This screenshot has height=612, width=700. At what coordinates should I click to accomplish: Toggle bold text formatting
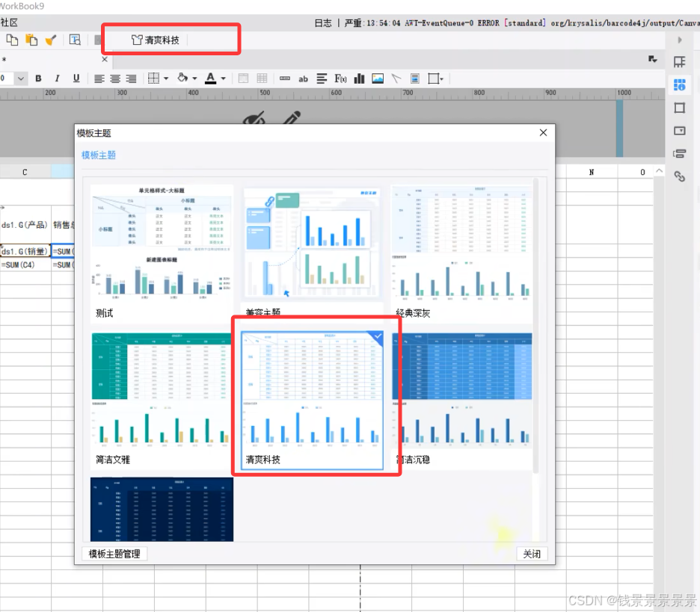38,78
